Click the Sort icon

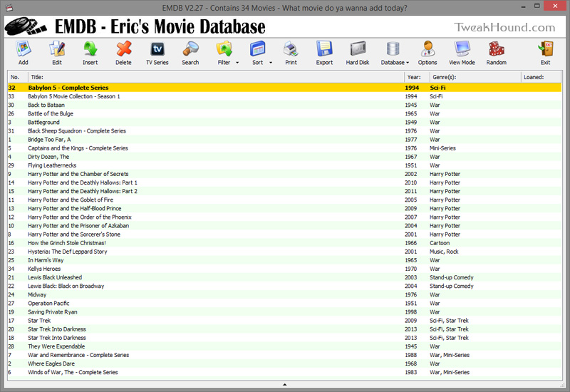(257, 49)
